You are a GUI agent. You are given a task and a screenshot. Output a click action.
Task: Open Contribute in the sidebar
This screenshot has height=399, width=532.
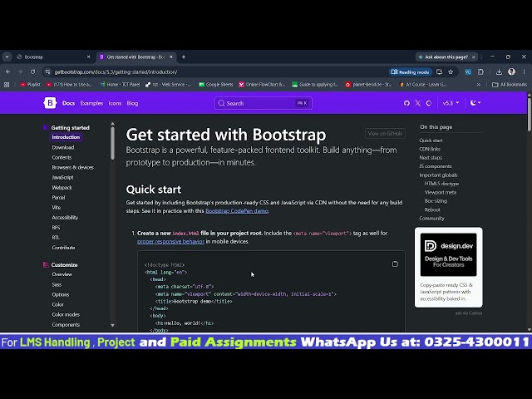point(63,248)
